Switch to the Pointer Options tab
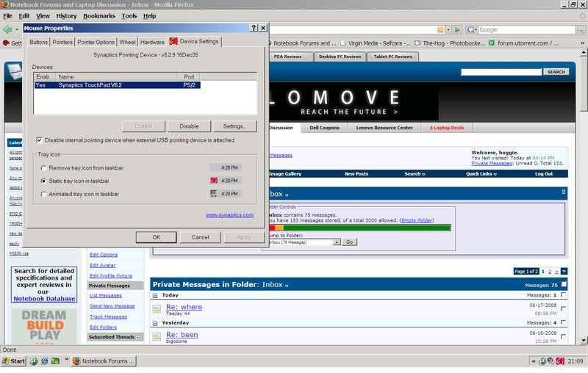The image size is (588, 373). 96,42
